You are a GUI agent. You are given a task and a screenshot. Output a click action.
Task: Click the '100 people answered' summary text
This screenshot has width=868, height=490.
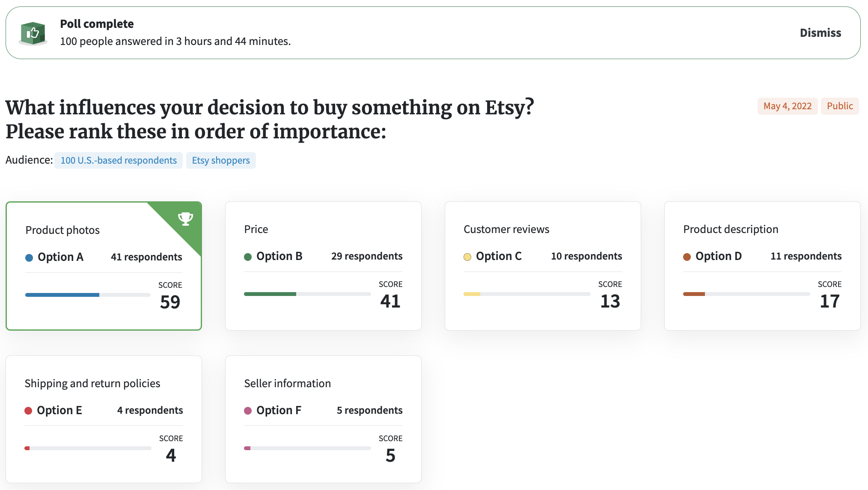tap(175, 41)
